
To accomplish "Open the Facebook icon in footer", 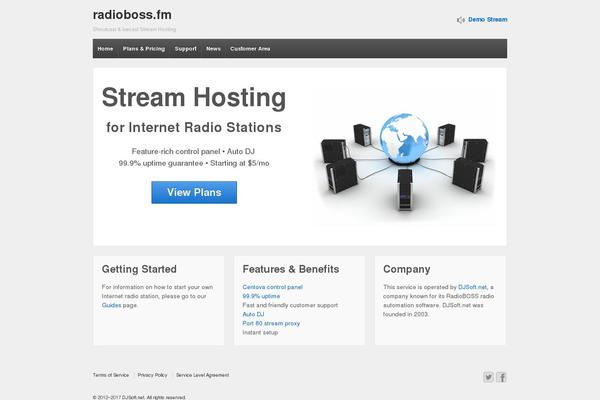I will pos(501,377).
